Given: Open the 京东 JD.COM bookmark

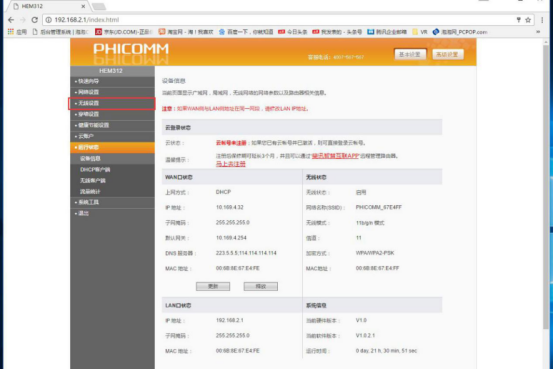Looking at the screenshot, I should point(124,32).
